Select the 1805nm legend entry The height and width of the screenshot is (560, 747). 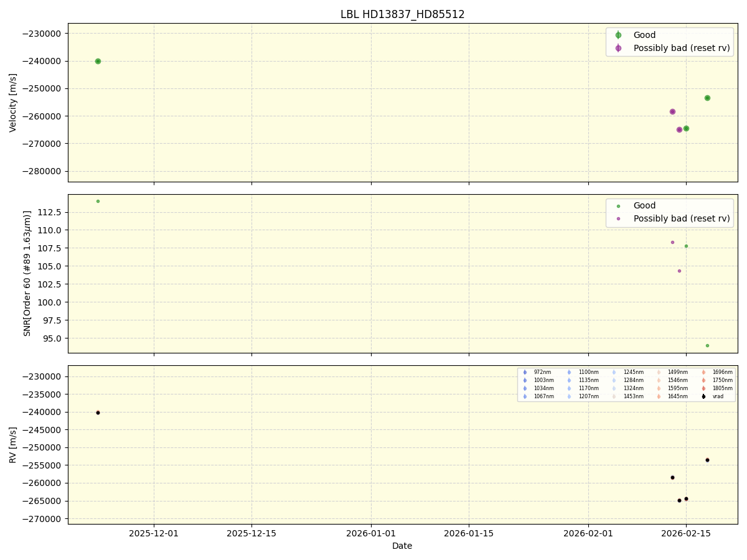tap(723, 388)
